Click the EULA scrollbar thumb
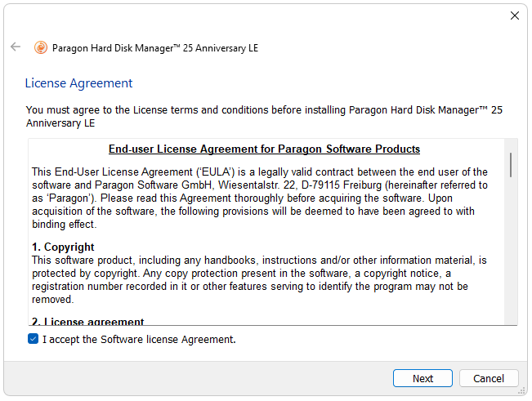532x401 pixels. click(x=511, y=164)
